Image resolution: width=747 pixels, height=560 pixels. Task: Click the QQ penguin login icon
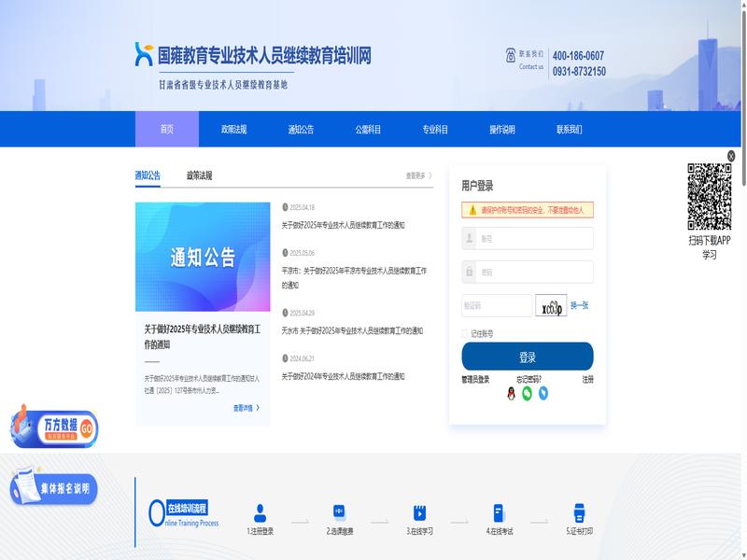511,394
